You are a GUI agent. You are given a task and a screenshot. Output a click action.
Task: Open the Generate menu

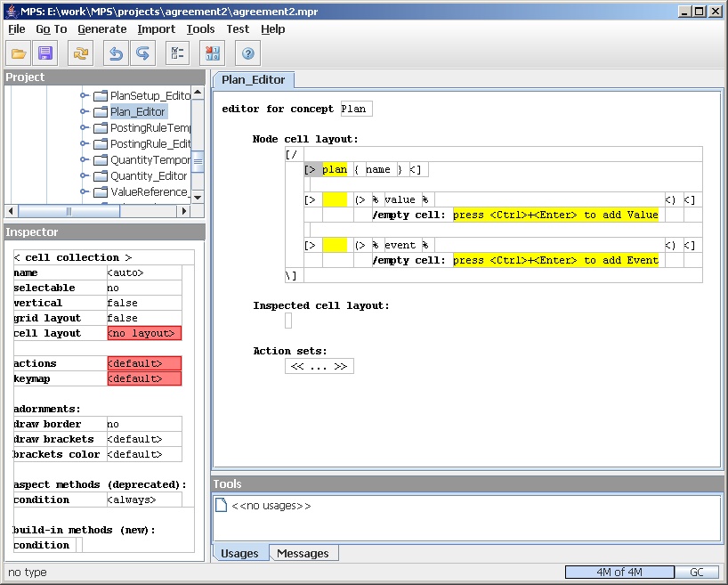(101, 28)
